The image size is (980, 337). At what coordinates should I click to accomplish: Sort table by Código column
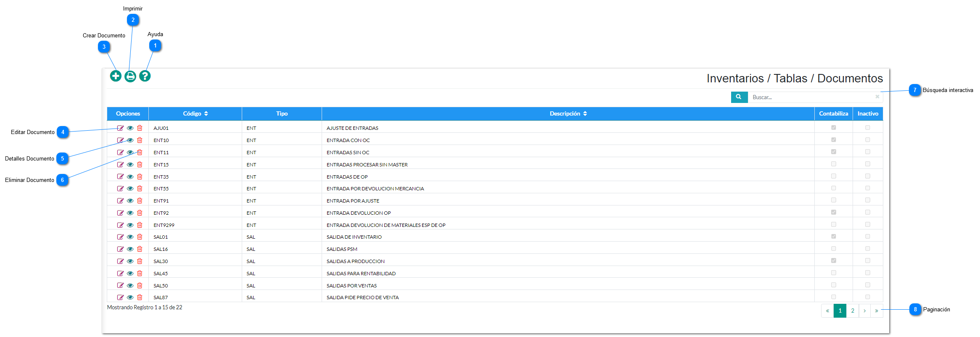click(195, 114)
